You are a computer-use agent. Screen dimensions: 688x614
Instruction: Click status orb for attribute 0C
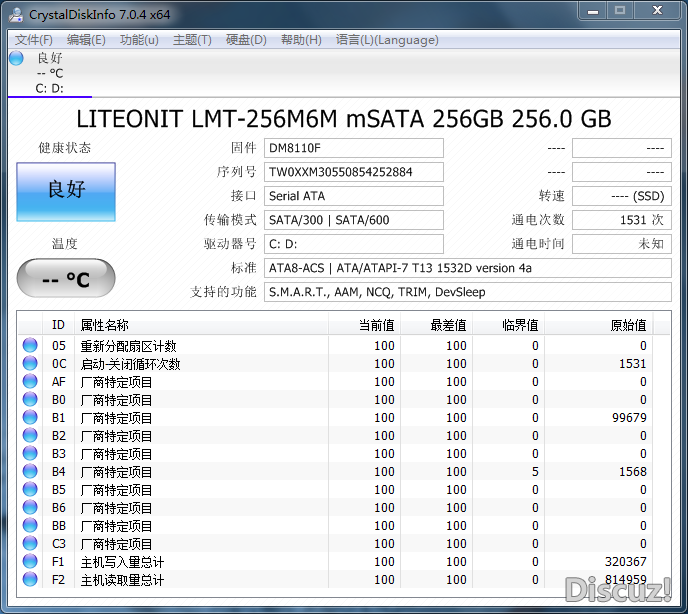pyautogui.click(x=30, y=363)
